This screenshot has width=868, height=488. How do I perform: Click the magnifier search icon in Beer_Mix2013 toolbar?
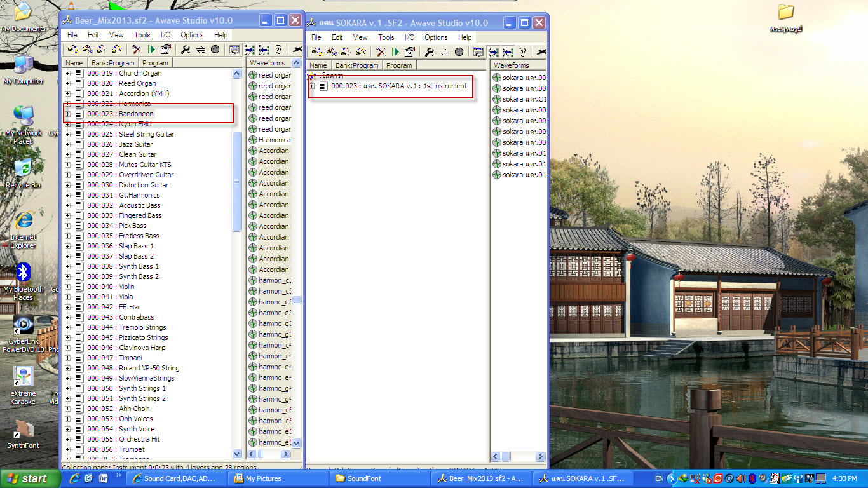pos(186,49)
